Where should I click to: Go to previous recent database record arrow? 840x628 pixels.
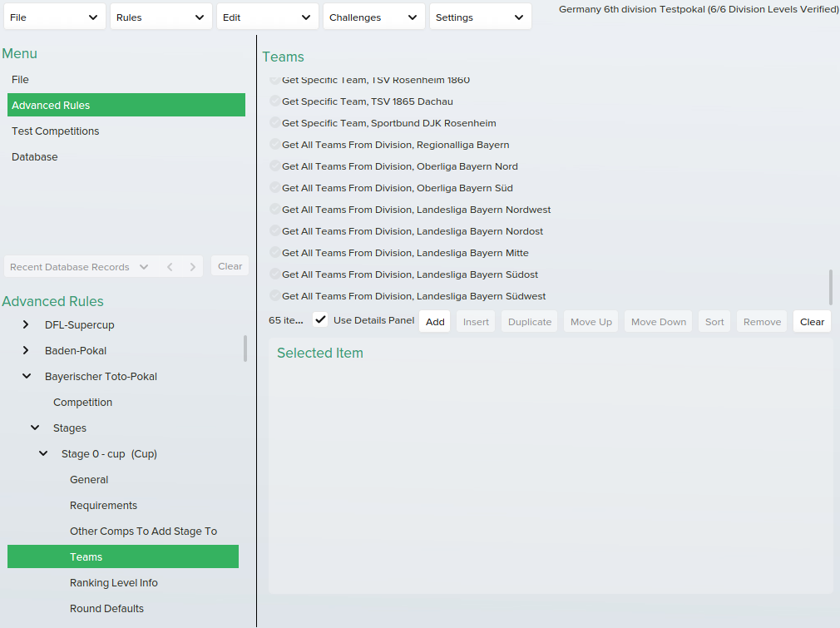170,267
